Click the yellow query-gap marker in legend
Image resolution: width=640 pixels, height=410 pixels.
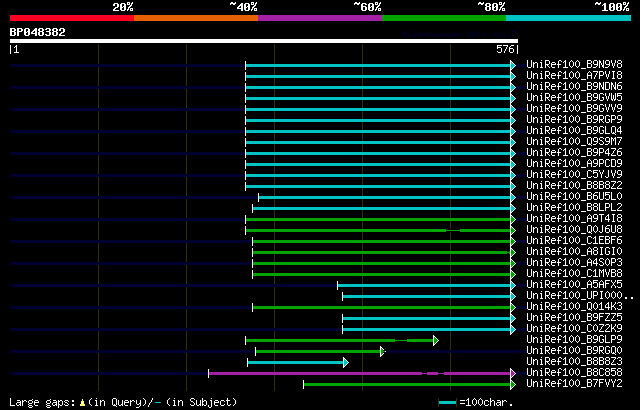[x=82, y=403]
